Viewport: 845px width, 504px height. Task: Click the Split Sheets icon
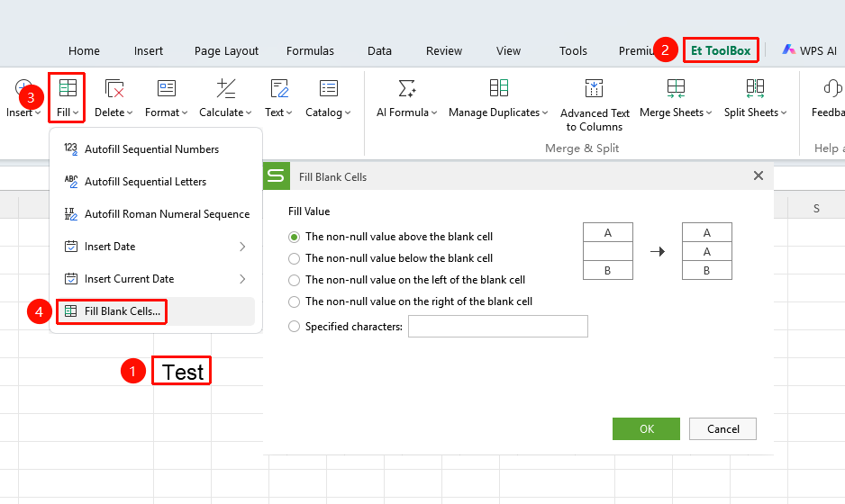[x=755, y=88]
